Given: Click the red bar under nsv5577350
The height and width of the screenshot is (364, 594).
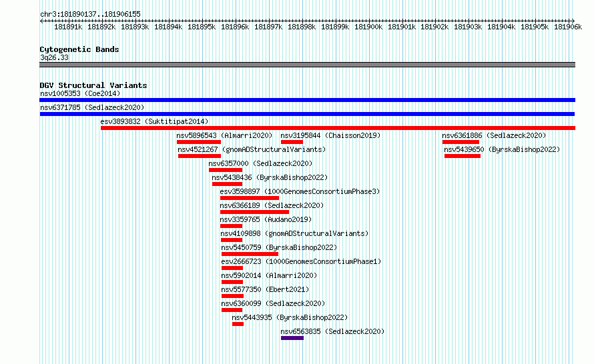Looking at the screenshot, I should [x=233, y=296].
